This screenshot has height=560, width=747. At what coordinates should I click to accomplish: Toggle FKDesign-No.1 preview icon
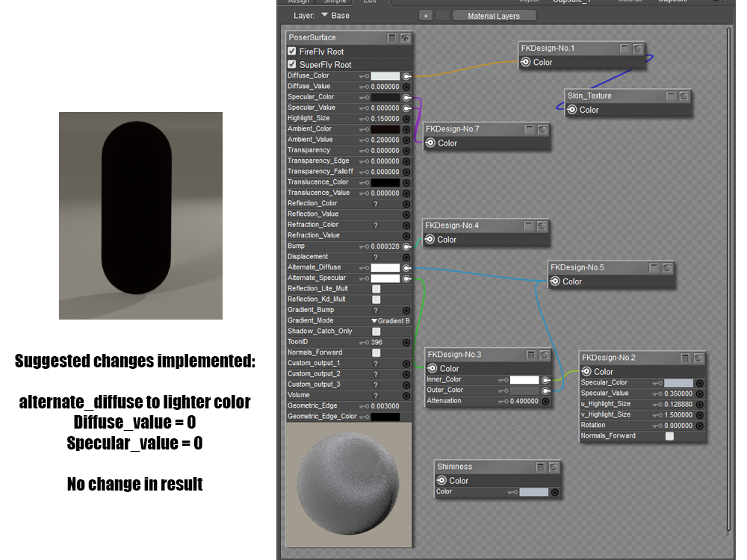[x=637, y=48]
